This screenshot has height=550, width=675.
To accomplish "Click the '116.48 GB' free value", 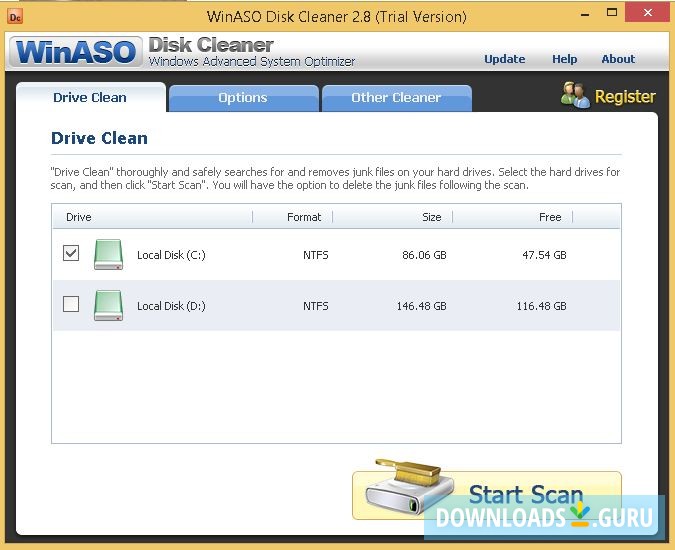I will click(x=542, y=306).
